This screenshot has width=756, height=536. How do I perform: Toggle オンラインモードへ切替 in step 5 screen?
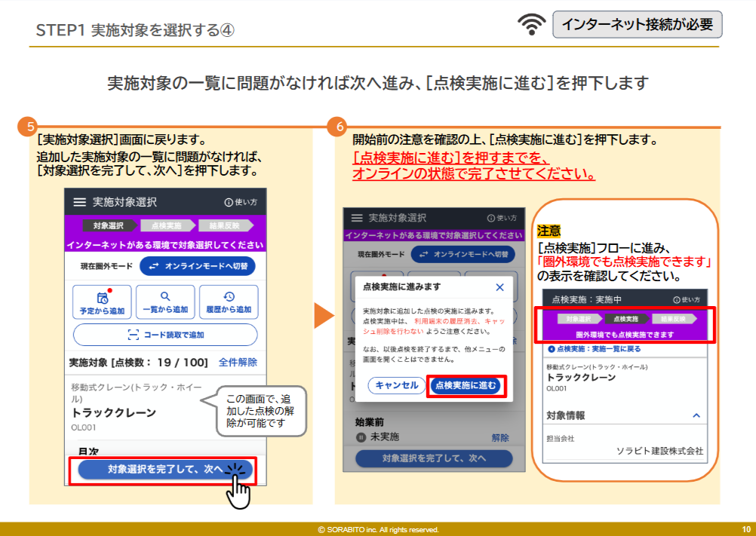tap(198, 266)
